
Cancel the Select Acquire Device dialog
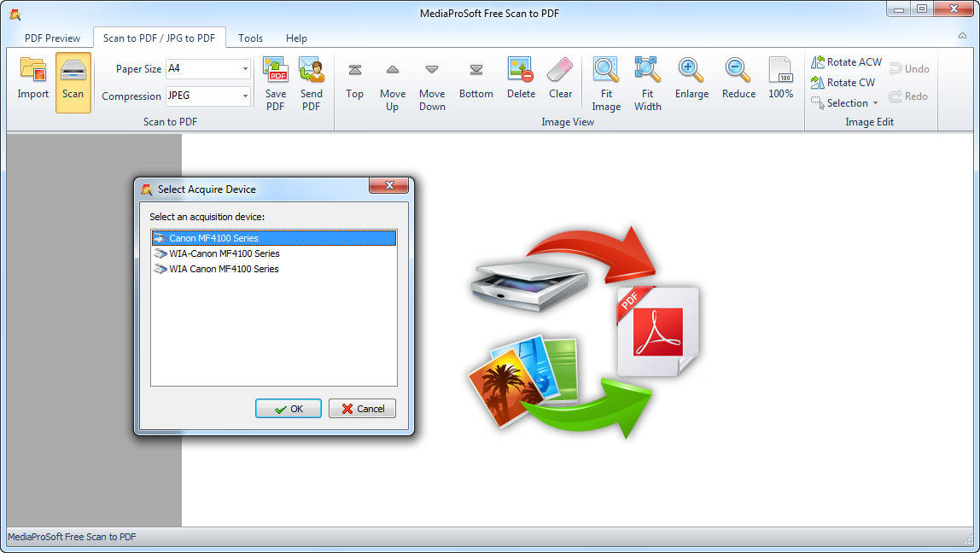pyautogui.click(x=363, y=409)
